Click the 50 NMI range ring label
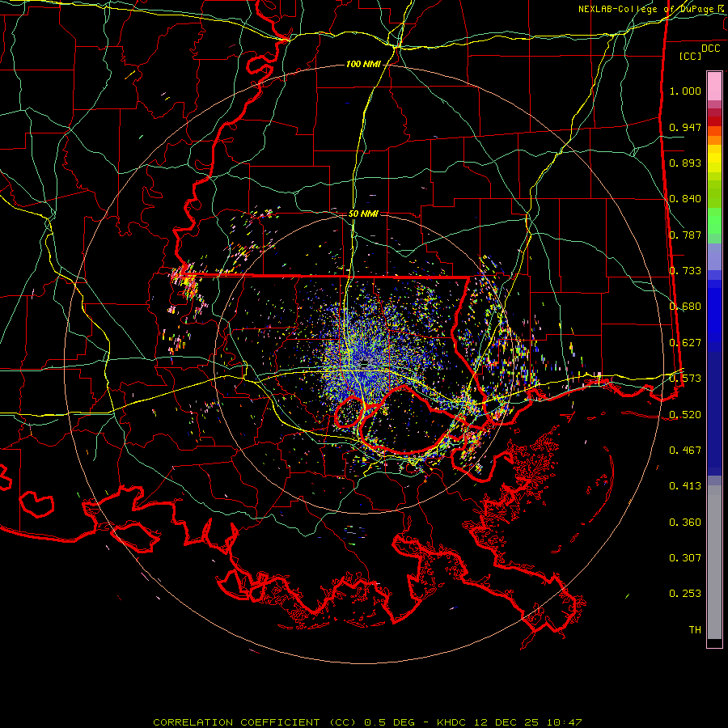The image size is (728, 728). pyautogui.click(x=363, y=214)
